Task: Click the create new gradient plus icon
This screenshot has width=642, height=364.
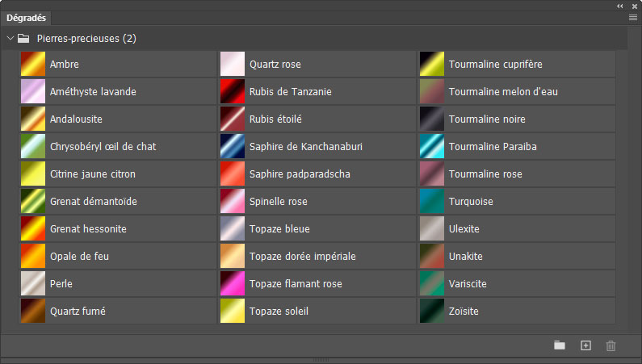Action: point(586,345)
